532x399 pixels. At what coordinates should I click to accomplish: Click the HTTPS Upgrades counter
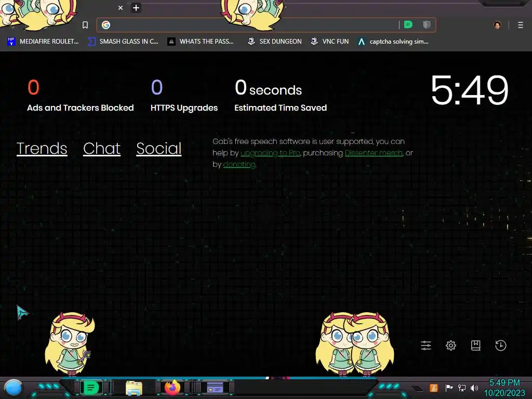184,96
